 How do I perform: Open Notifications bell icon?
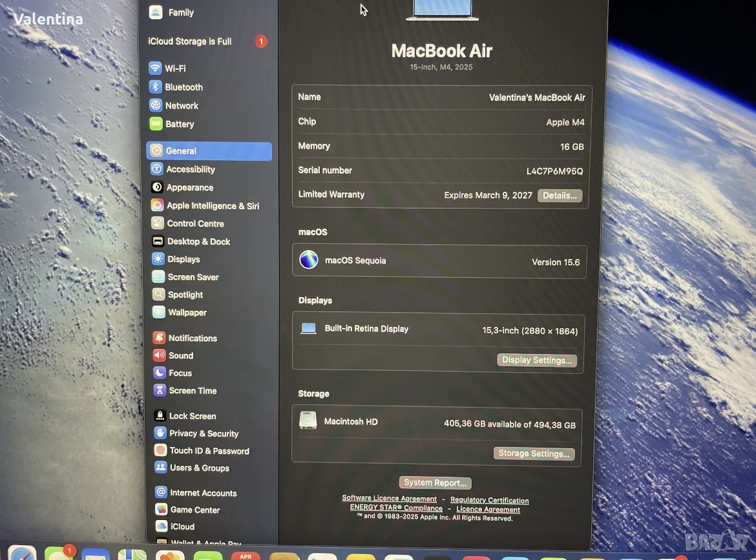tap(159, 338)
